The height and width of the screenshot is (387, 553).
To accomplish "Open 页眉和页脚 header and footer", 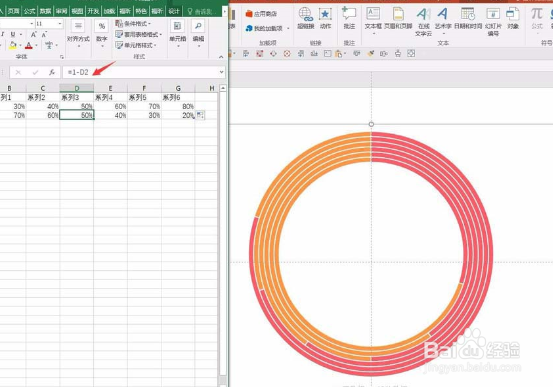I will coord(398,18).
